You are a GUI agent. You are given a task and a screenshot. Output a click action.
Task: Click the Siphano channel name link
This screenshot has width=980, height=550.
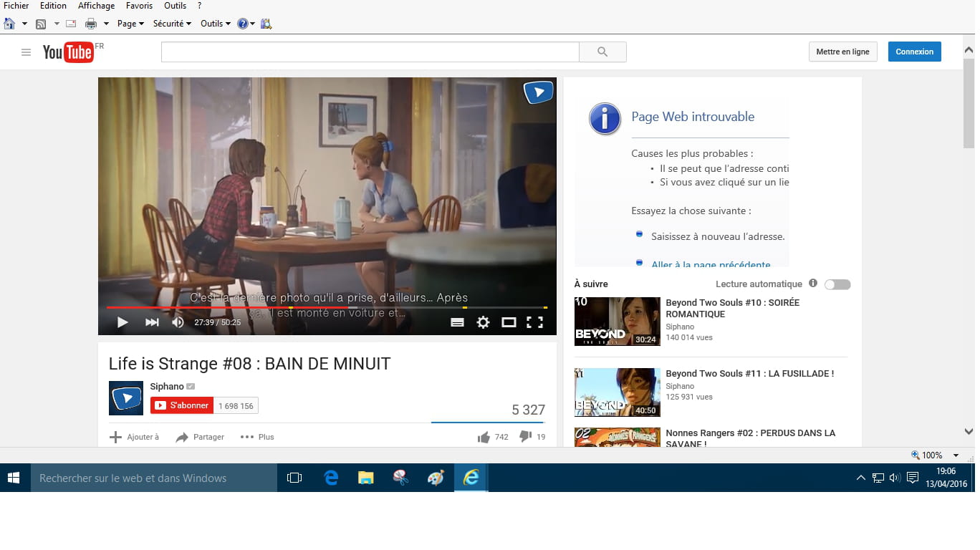[167, 387]
